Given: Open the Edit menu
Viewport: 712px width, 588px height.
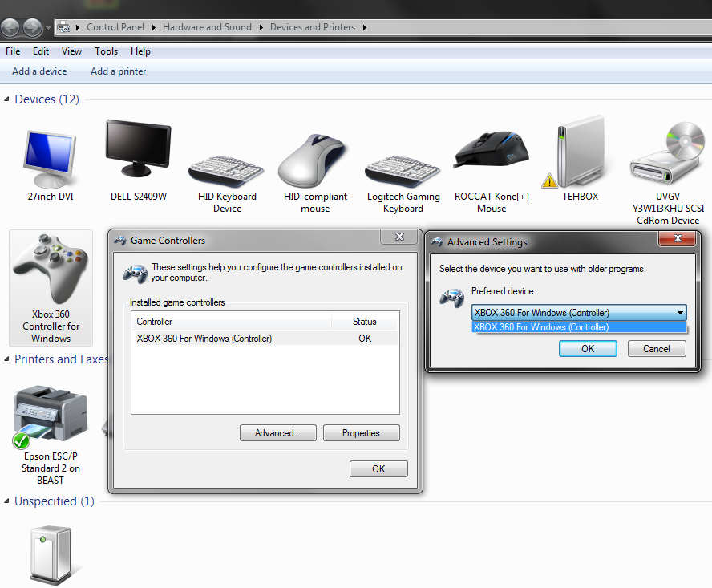Looking at the screenshot, I should click(x=41, y=51).
